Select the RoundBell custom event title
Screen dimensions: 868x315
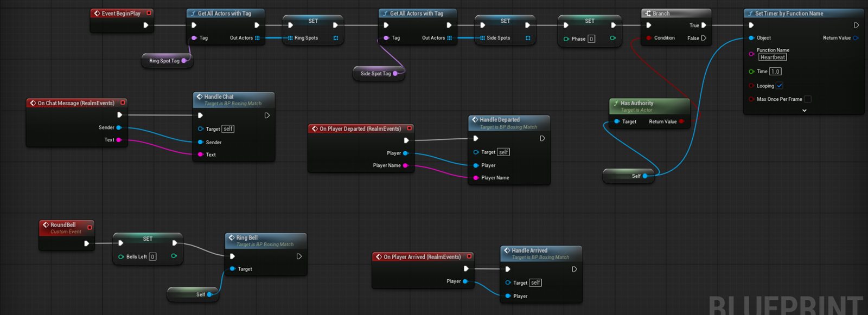coord(63,224)
